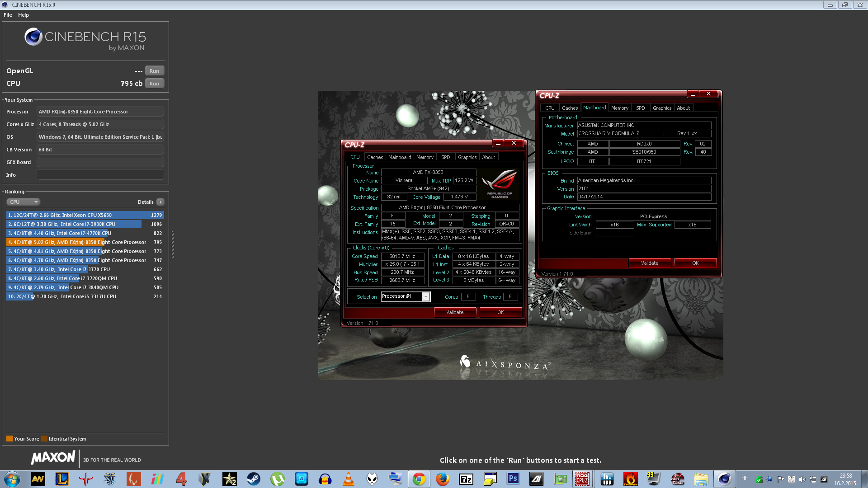Open Windows Explorer folder icon in taskbar
The width and height of the screenshot is (868, 488).
(701, 479)
